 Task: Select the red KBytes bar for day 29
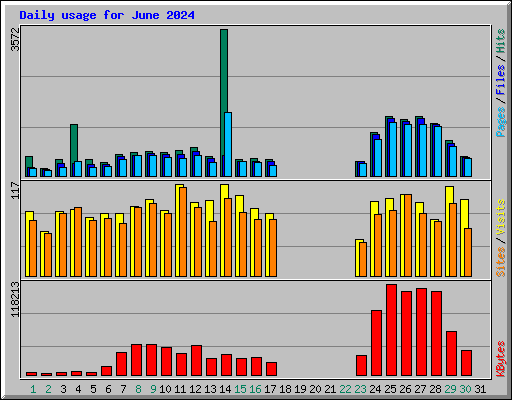(x=451, y=353)
